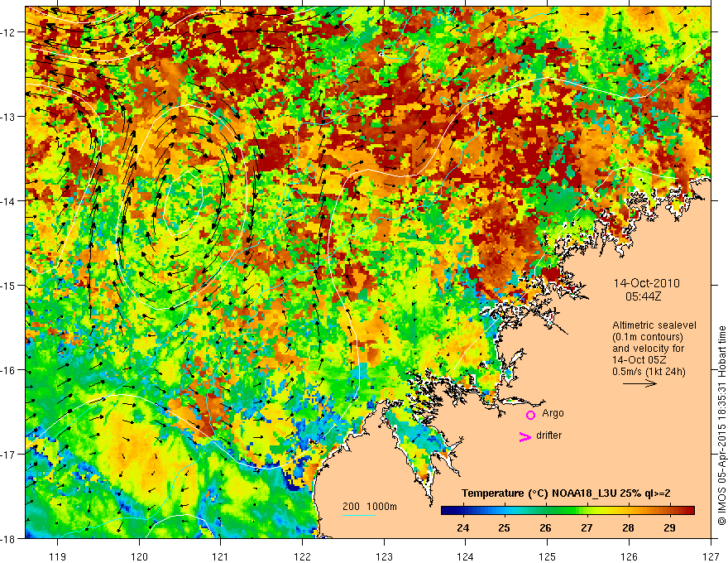The image size is (728, 563).
Task: Click the colorbar value 24
Action: [x=462, y=527]
